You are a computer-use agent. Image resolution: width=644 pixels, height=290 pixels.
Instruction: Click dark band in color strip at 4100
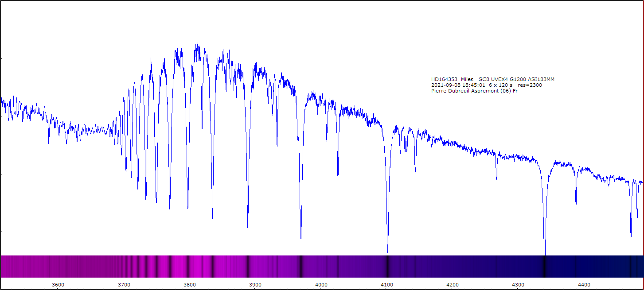pyautogui.click(x=387, y=267)
